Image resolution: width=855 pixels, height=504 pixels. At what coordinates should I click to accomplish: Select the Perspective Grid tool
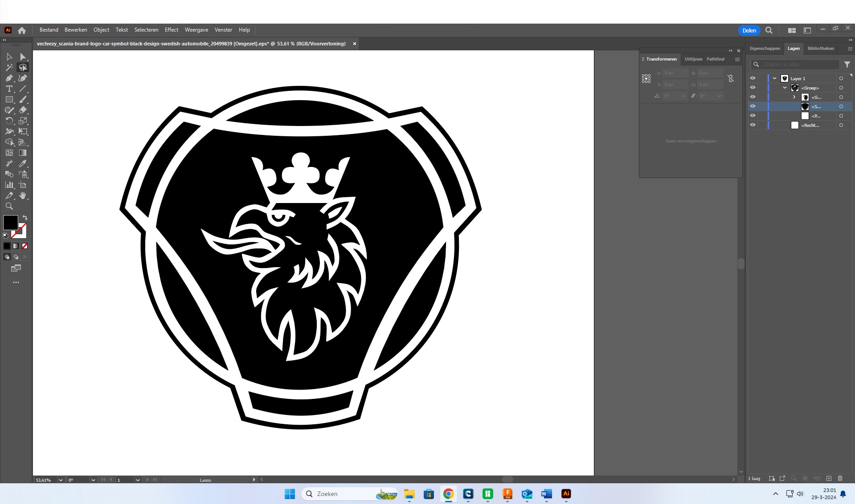(x=23, y=142)
